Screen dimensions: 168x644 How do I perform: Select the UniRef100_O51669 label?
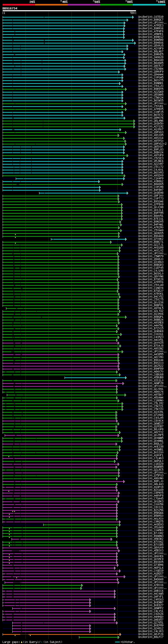(x=151, y=527)
